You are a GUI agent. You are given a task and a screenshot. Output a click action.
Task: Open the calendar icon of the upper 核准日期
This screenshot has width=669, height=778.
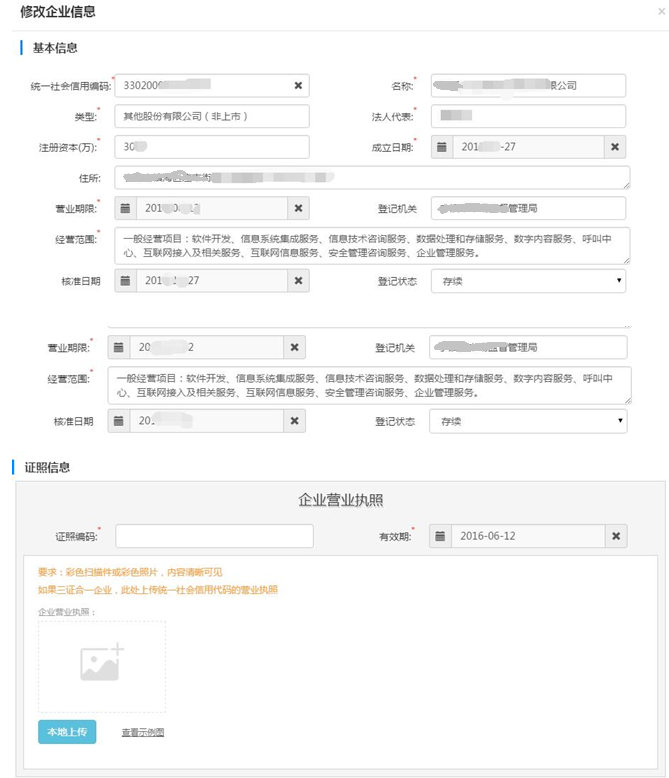[x=126, y=281]
